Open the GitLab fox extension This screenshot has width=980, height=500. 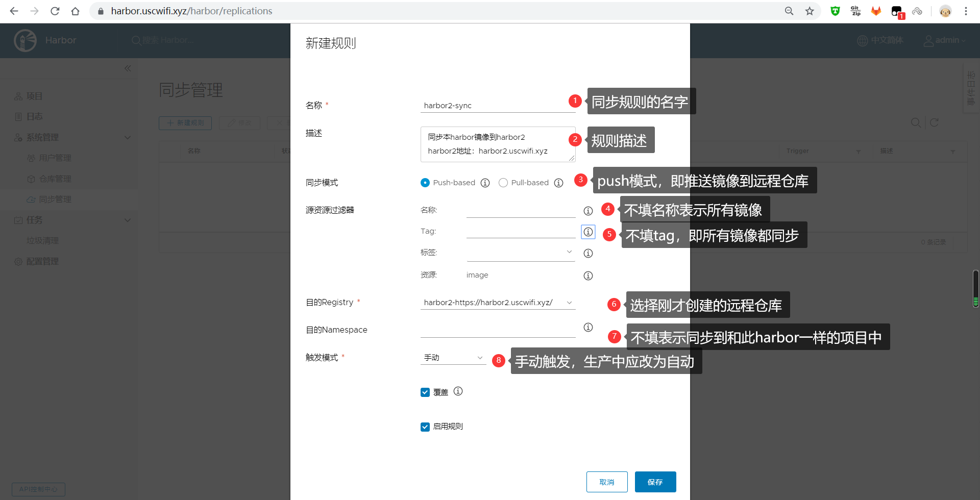click(876, 11)
